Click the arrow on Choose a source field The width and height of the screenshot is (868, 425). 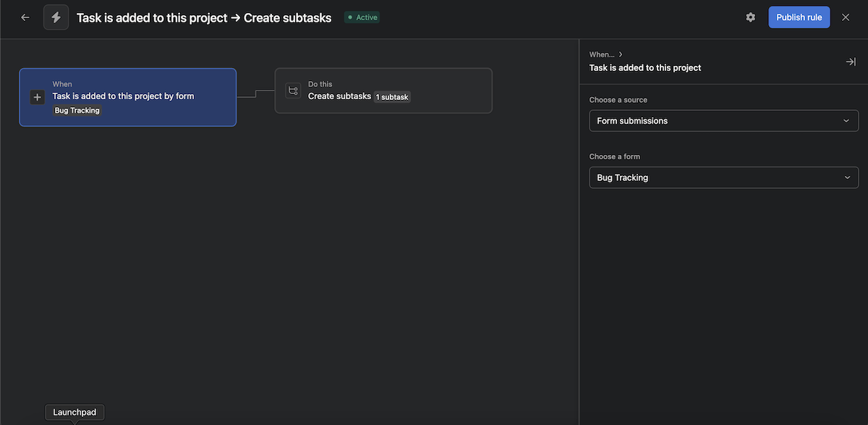[846, 121]
